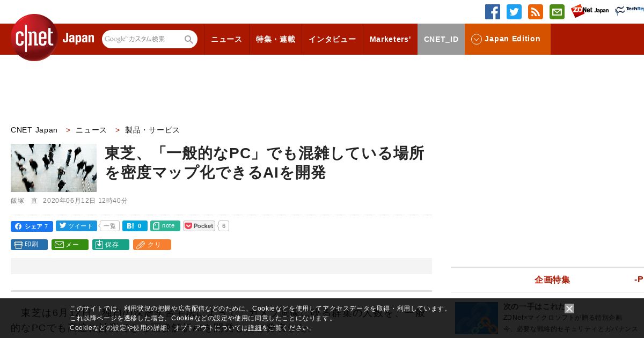
Task: Save the article with 保存 button
Action: [x=111, y=245]
